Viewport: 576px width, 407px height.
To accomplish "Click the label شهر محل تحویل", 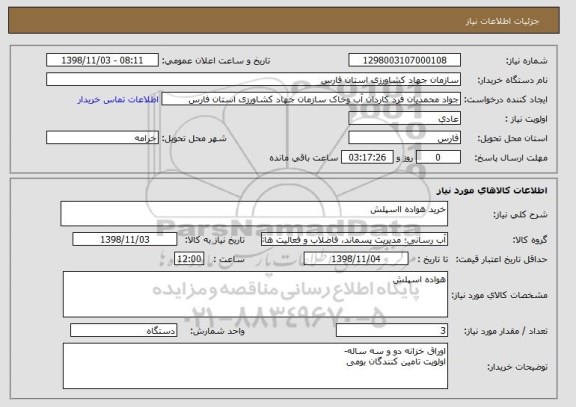I will 194,138.
